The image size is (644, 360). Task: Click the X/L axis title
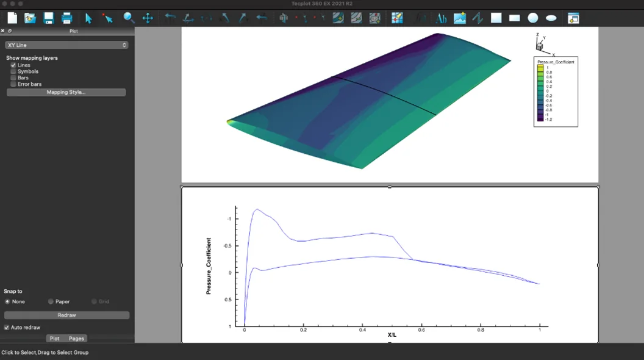point(392,335)
